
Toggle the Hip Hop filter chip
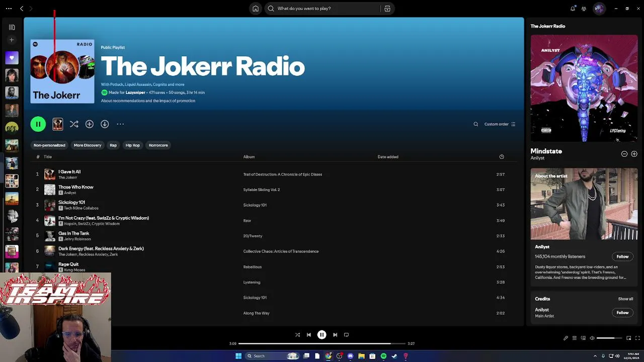point(133,145)
